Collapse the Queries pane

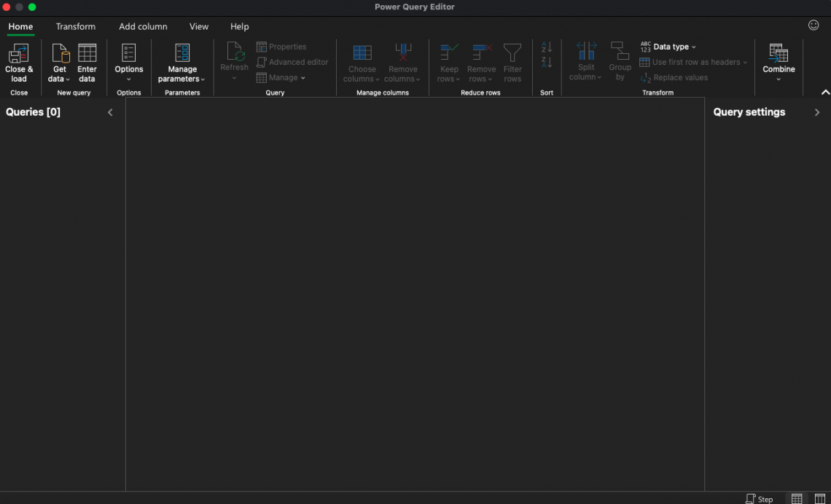coord(110,112)
